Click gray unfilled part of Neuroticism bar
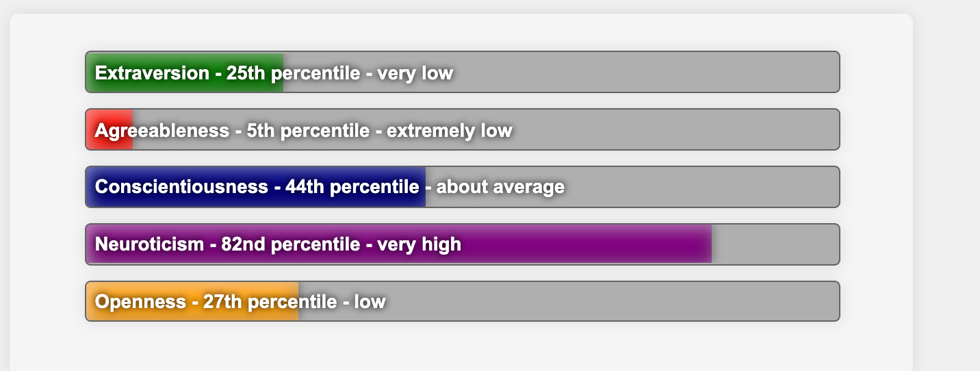Screen dimensions: 980x371 [775, 244]
